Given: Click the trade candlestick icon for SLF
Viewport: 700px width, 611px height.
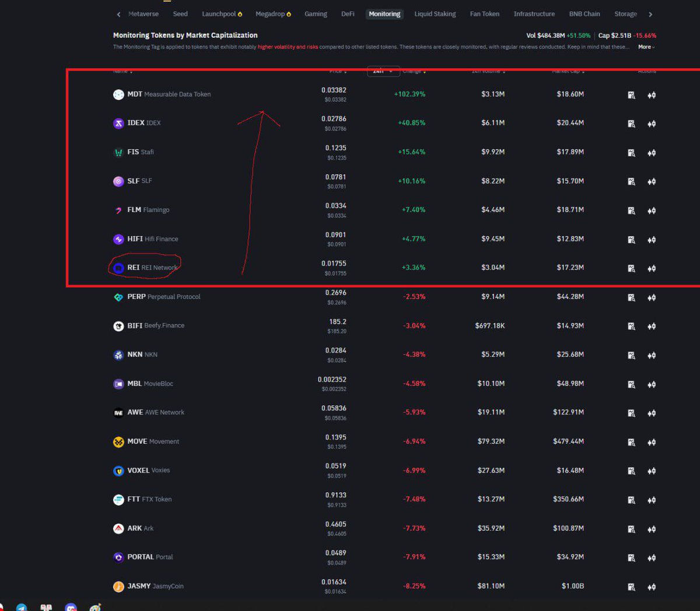Looking at the screenshot, I should [652, 182].
